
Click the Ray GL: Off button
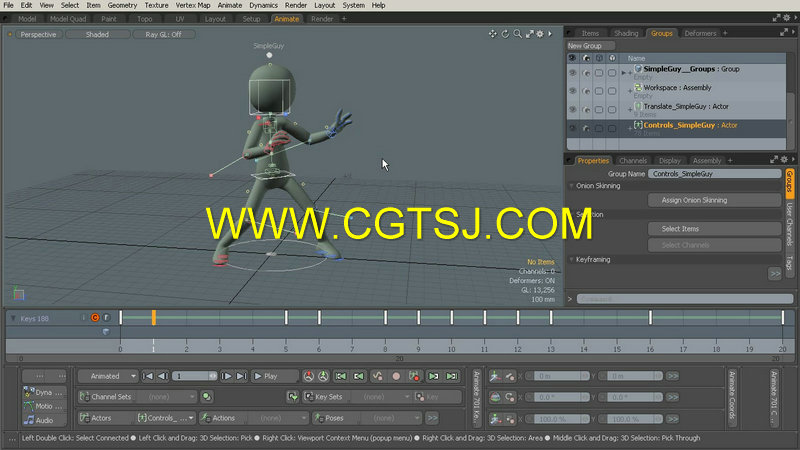pos(163,34)
